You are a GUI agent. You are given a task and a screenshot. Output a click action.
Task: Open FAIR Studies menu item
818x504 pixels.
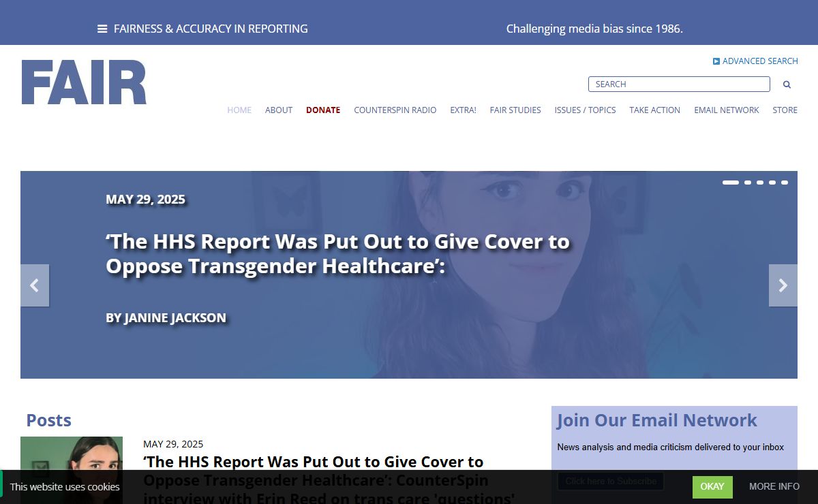coord(515,110)
